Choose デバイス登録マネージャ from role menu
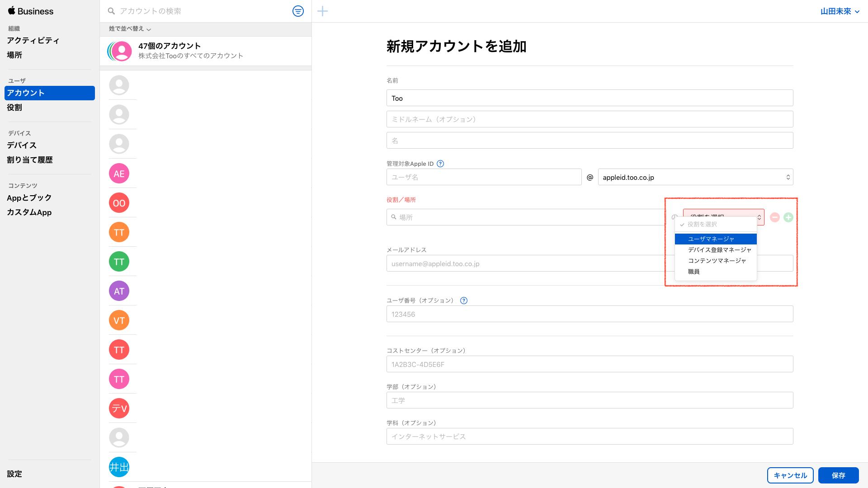 (x=716, y=250)
